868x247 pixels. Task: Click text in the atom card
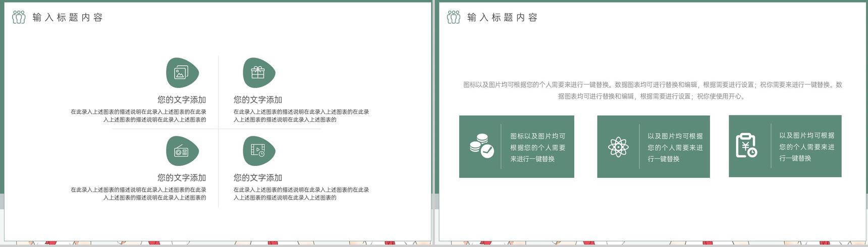(x=675, y=148)
